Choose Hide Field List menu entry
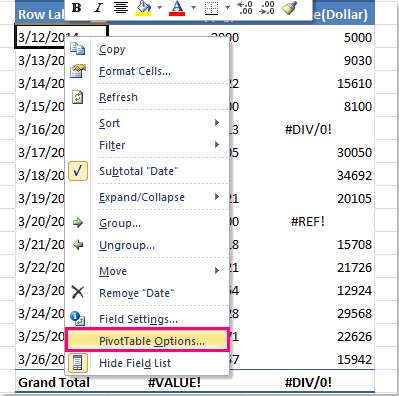Image resolution: width=399 pixels, height=396 pixels. 135,363
